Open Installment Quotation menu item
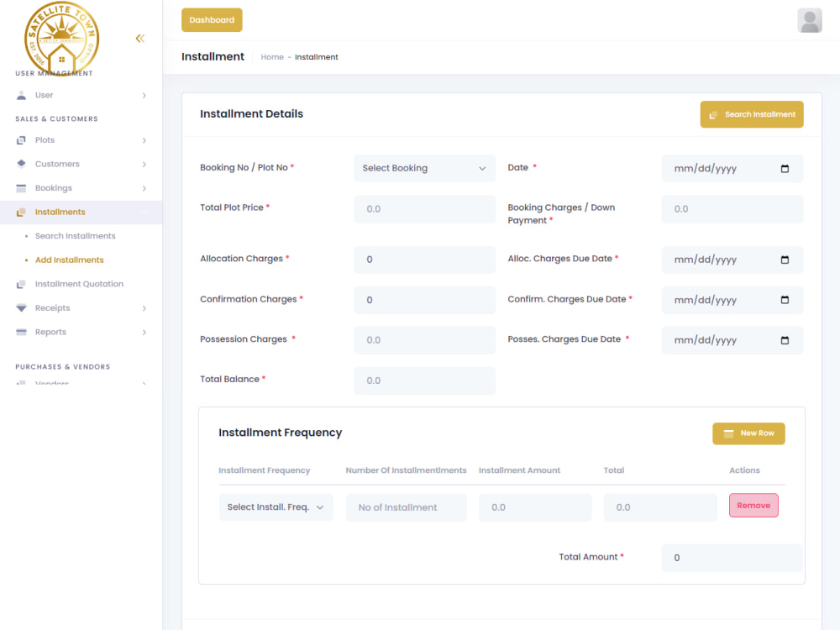This screenshot has width=840, height=630. (79, 284)
